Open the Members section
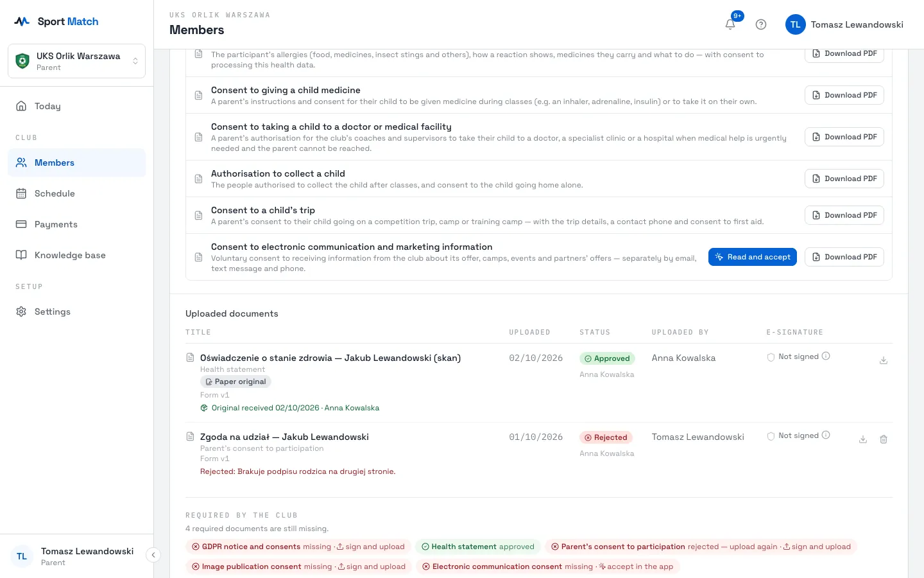The width and height of the screenshot is (924, 578). pyautogui.click(x=77, y=162)
